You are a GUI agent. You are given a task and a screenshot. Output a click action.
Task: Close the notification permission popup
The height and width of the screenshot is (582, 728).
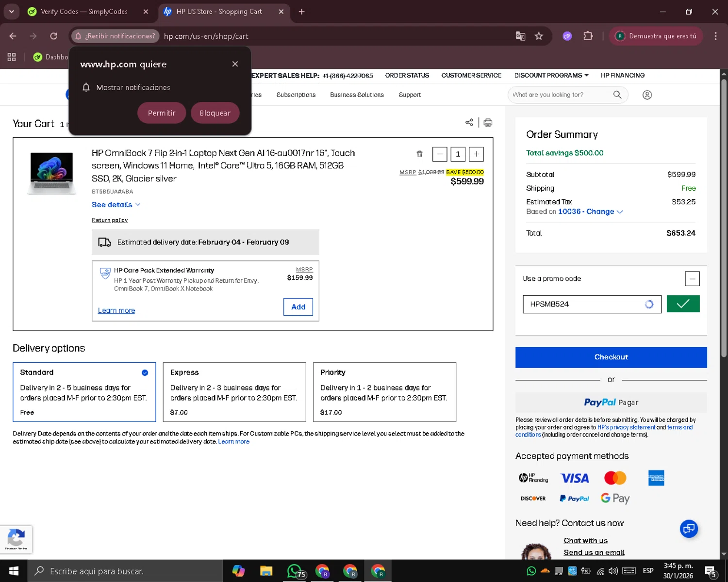pyautogui.click(x=235, y=64)
